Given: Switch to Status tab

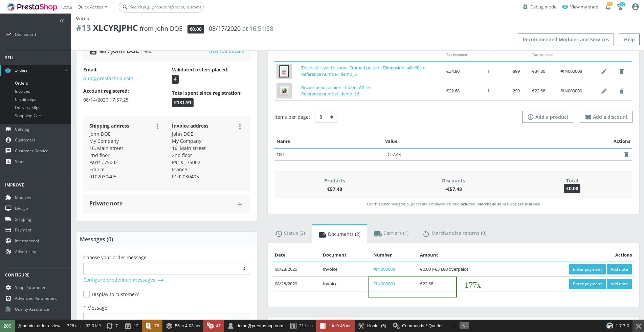Looking at the screenshot, I should (290, 234).
